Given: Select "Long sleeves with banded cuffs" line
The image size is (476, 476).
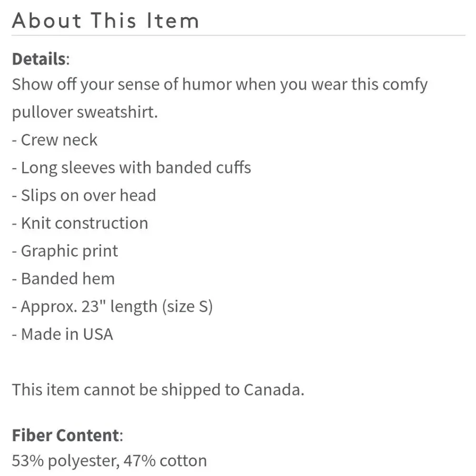Looking at the screenshot, I should (x=136, y=168).
